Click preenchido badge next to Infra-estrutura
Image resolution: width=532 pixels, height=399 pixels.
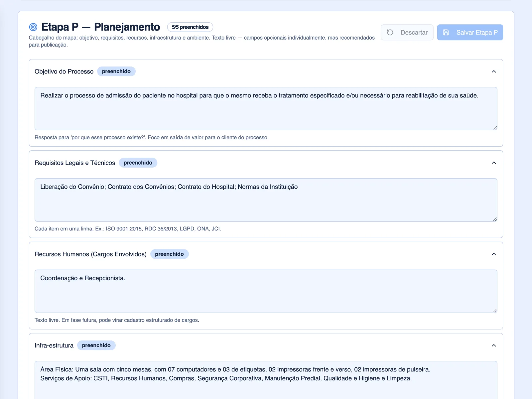(96, 345)
